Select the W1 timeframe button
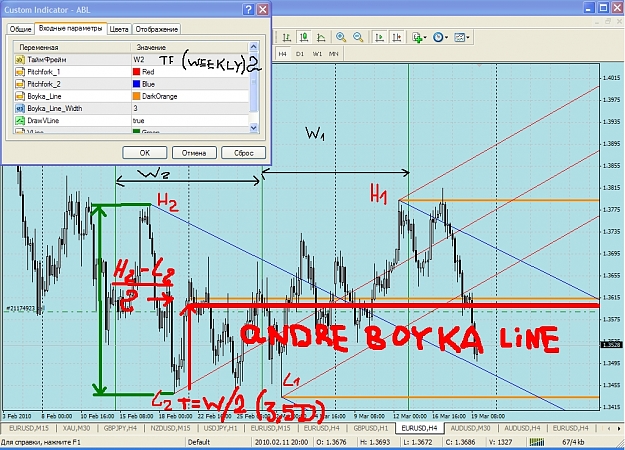The height and width of the screenshot is (450, 625). [317, 53]
